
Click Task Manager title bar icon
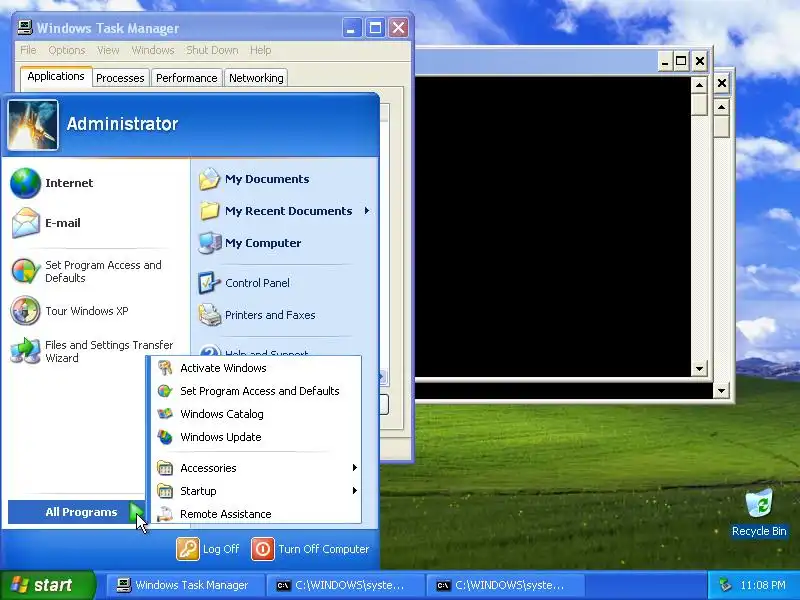click(x=24, y=28)
